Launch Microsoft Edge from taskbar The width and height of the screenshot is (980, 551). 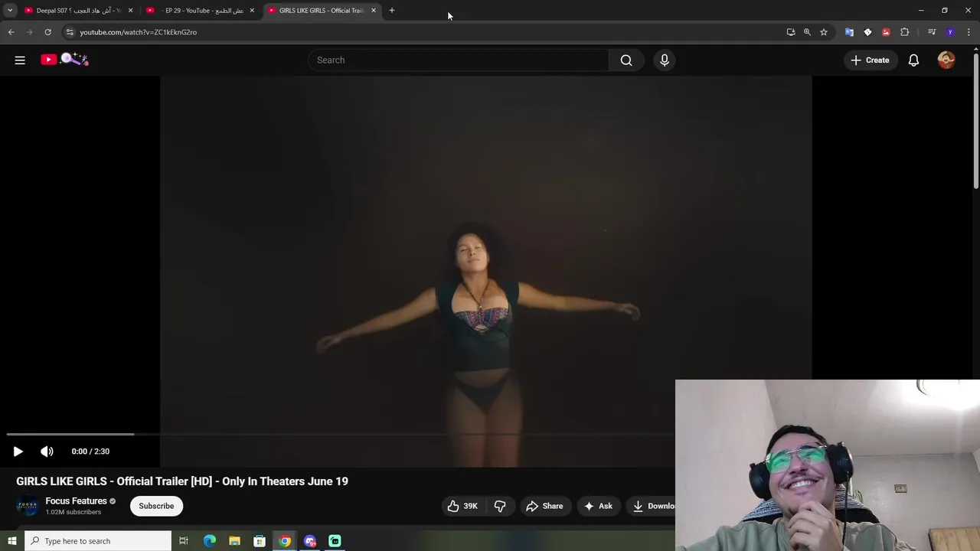(210, 541)
